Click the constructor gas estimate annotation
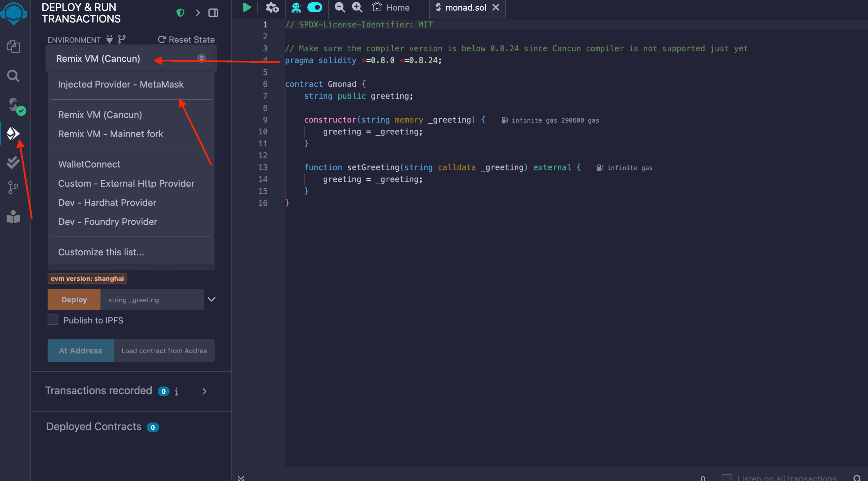Screen dimensions: 868x481 [x=550, y=120]
